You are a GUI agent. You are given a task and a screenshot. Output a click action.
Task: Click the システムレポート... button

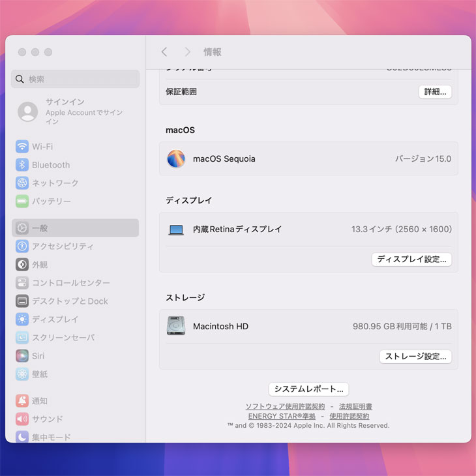pyautogui.click(x=308, y=389)
